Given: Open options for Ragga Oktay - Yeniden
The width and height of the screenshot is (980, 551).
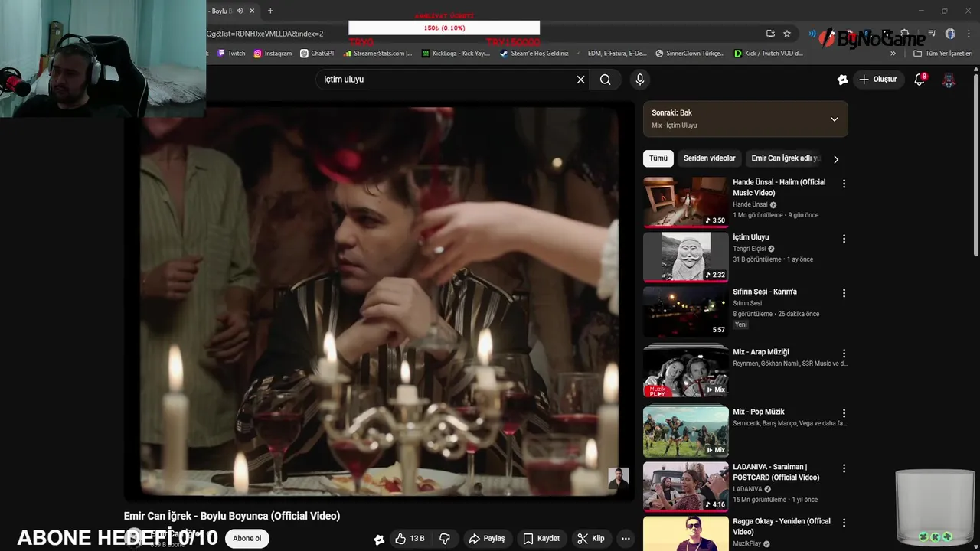Looking at the screenshot, I should 844,523.
